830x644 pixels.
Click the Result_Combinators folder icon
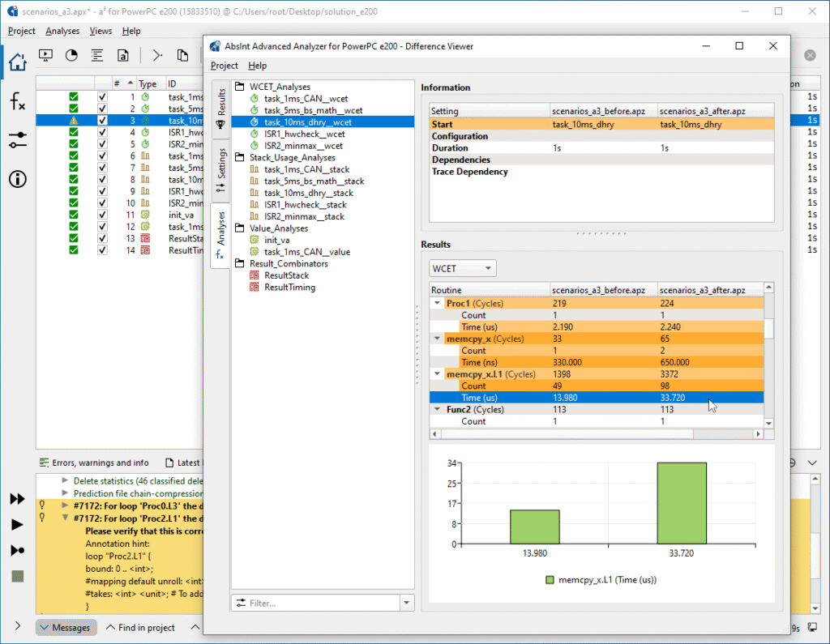pyautogui.click(x=240, y=263)
